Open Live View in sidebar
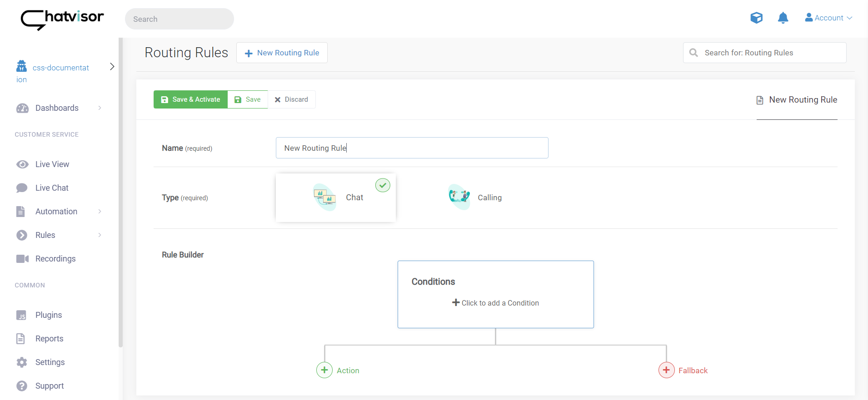This screenshot has height=400, width=868. (x=52, y=164)
